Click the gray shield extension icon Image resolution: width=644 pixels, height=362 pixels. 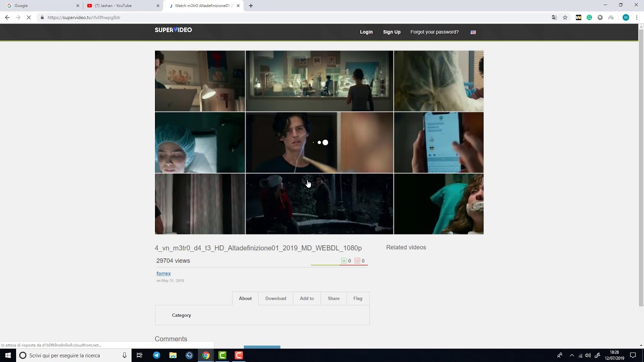600,17
